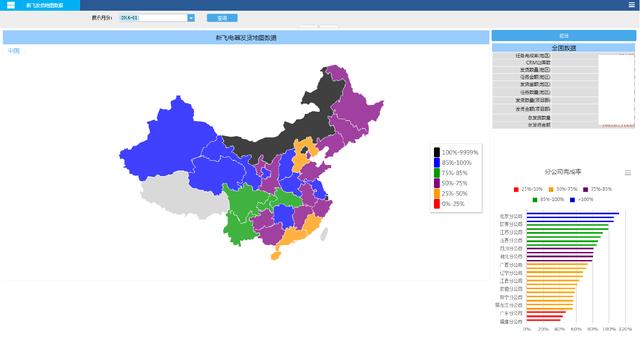Screen dimensions: 640x361
Task: Toggle the red 25%-50% series in chart legend
Action: 528,189
